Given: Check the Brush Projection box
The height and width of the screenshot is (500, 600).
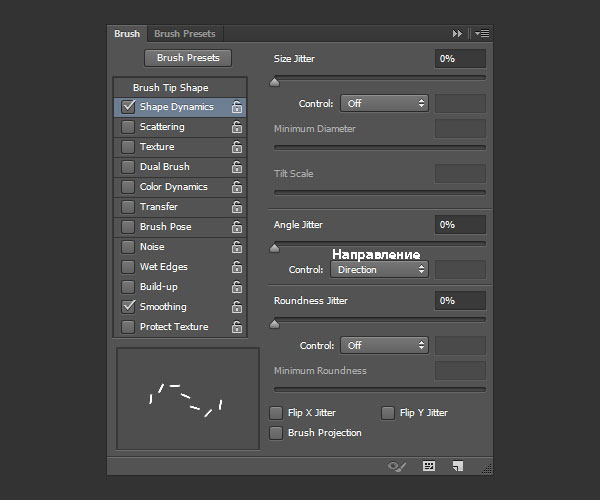Looking at the screenshot, I should tap(276, 433).
